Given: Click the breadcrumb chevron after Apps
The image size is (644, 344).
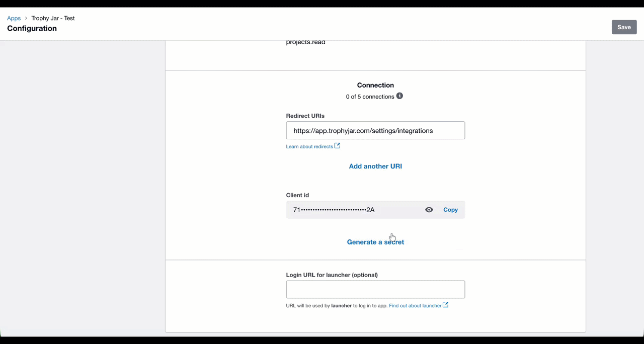Looking at the screenshot, I should click(26, 18).
